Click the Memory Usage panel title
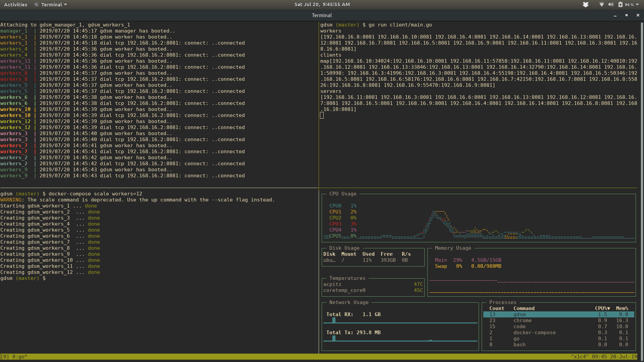The width and height of the screenshot is (644, 362). coord(453,248)
